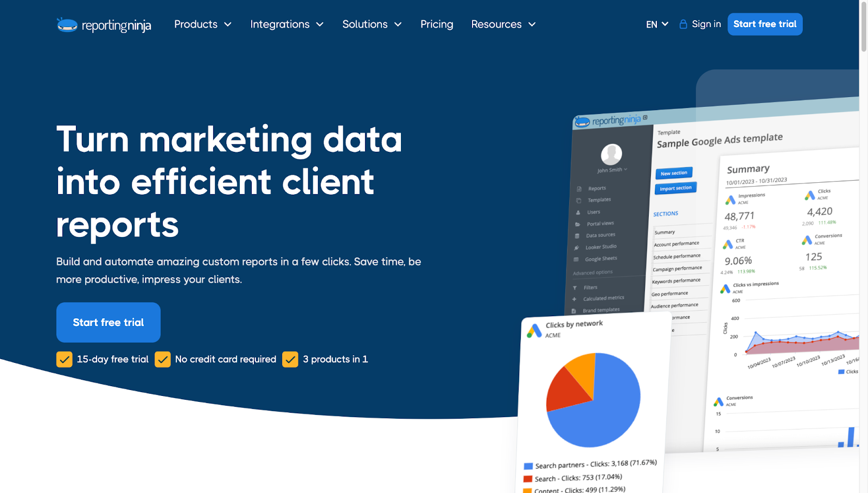Image resolution: width=868 pixels, height=493 pixels.
Task: Select Portal views in preview sidebar
Action: pos(601,223)
